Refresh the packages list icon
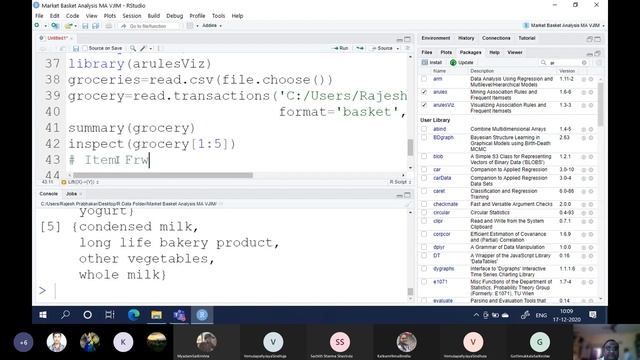Image resolution: width=640 pixels, height=360 pixels. point(598,62)
